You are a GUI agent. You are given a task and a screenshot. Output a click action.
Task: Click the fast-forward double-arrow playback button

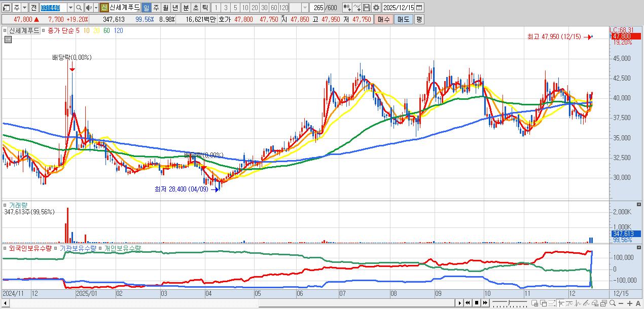(485, 303)
